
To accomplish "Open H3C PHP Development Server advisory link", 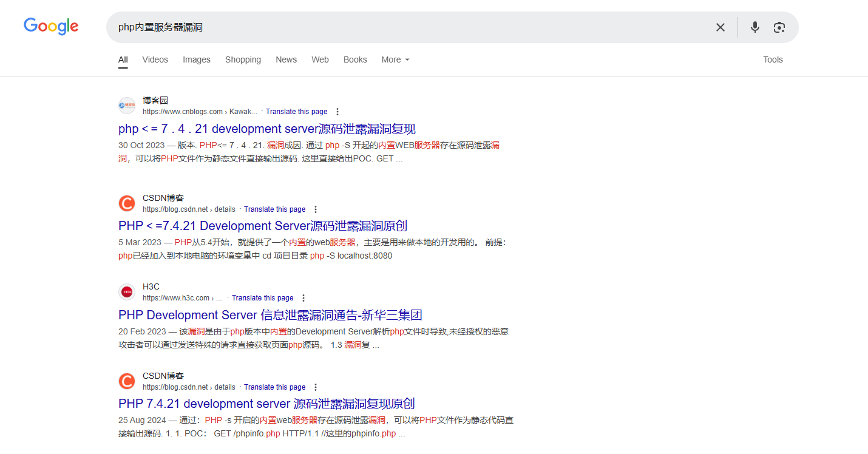I will pyautogui.click(x=270, y=315).
